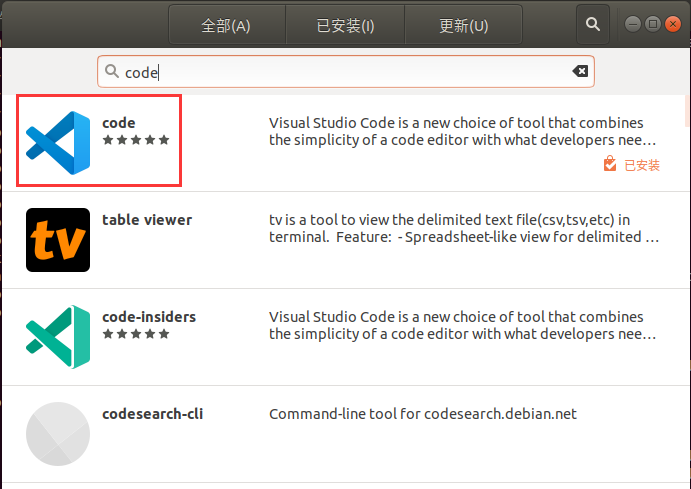Image resolution: width=691 pixels, height=489 pixels.
Task: Select the code app title
Action: click(x=119, y=123)
